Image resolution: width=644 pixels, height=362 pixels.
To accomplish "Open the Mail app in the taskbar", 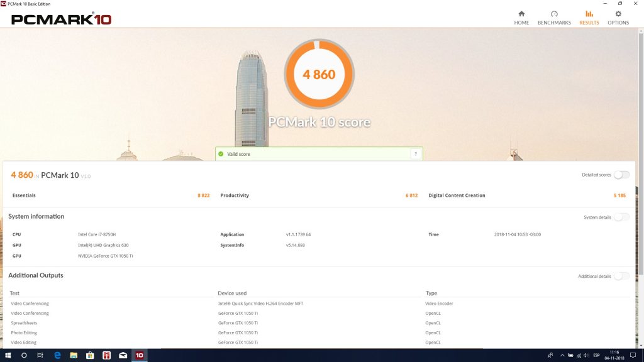I will (x=123, y=355).
